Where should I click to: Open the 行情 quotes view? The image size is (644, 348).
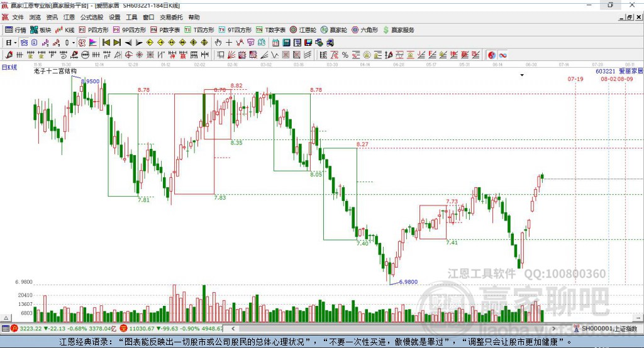pyautogui.click(x=16, y=30)
